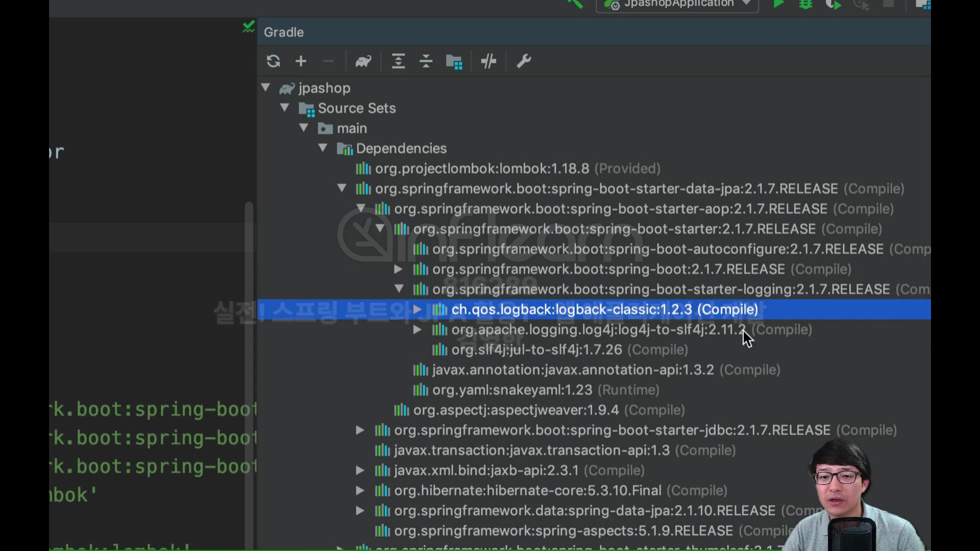Select the Dependencies tree item
980x551 pixels.
pos(401,148)
